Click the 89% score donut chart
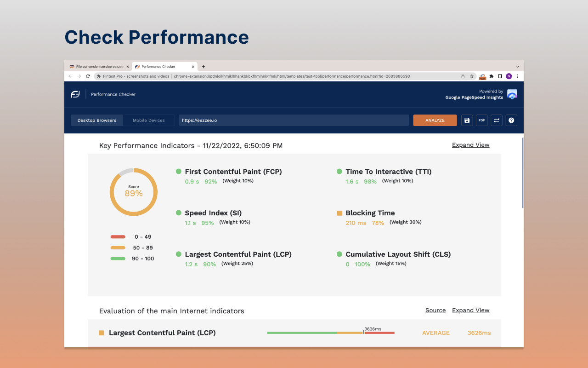Image resolution: width=588 pixels, height=368 pixels. pos(134,192)
